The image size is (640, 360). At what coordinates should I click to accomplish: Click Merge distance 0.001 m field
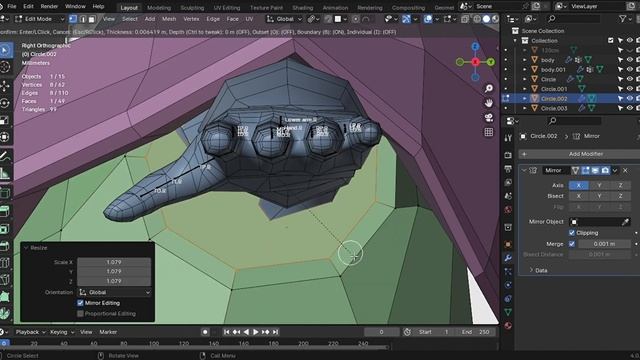coord(604,244)
